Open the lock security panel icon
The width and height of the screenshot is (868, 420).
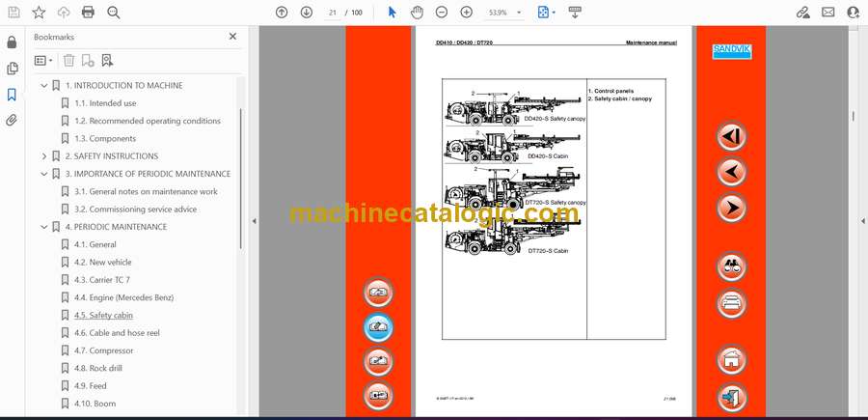12,42
